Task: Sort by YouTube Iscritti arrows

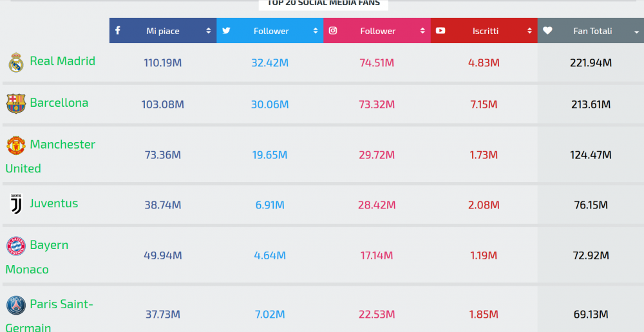Action: pyautogui.click(x=529, y=31)
